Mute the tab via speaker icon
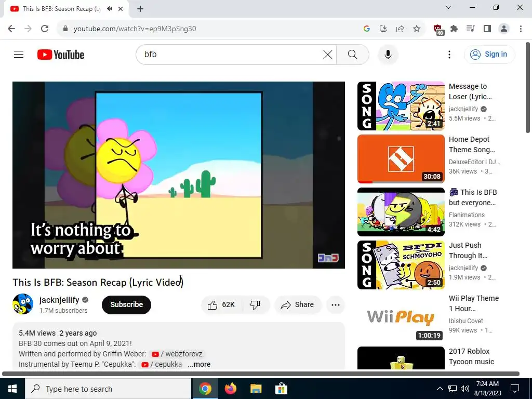Viewport: 532px width, 399px height. point(109,9)
